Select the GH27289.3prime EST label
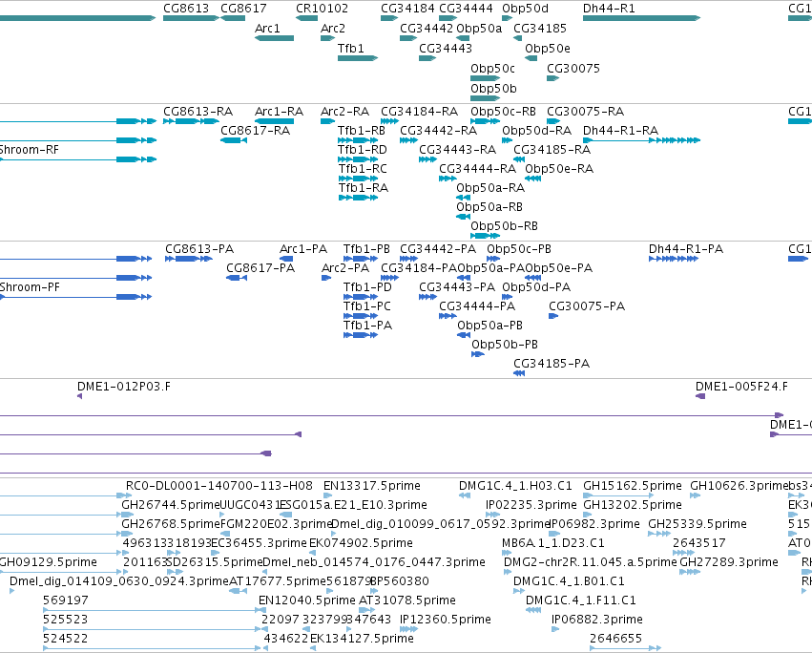 [729, 563]
